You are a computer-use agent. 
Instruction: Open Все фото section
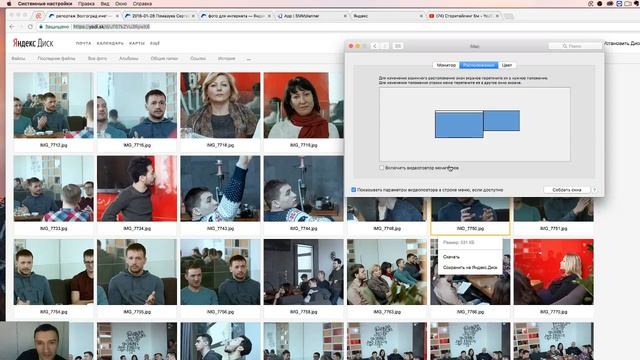coord(97,59)
